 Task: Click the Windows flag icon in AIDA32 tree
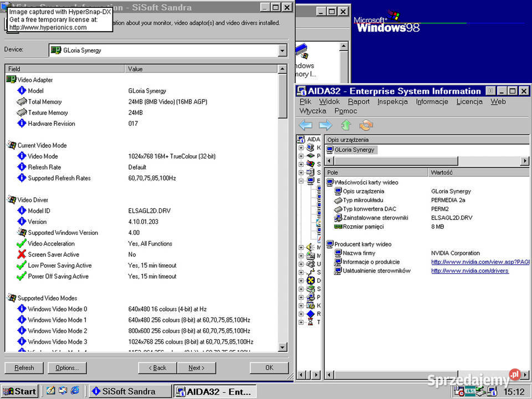tap(310, 164)
